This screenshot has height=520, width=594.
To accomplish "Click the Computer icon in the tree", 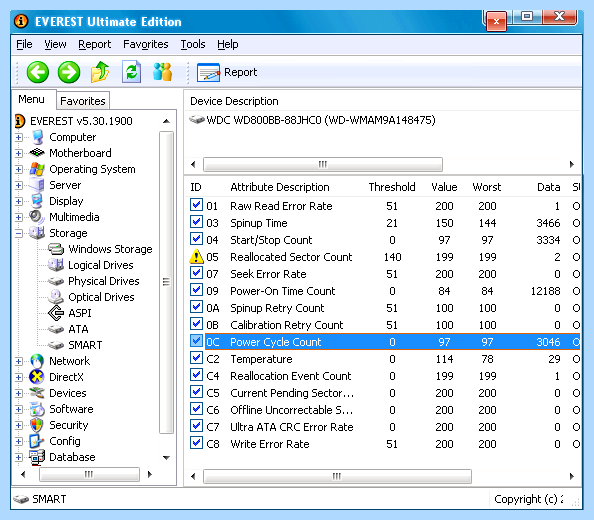I will pos(38,137).
